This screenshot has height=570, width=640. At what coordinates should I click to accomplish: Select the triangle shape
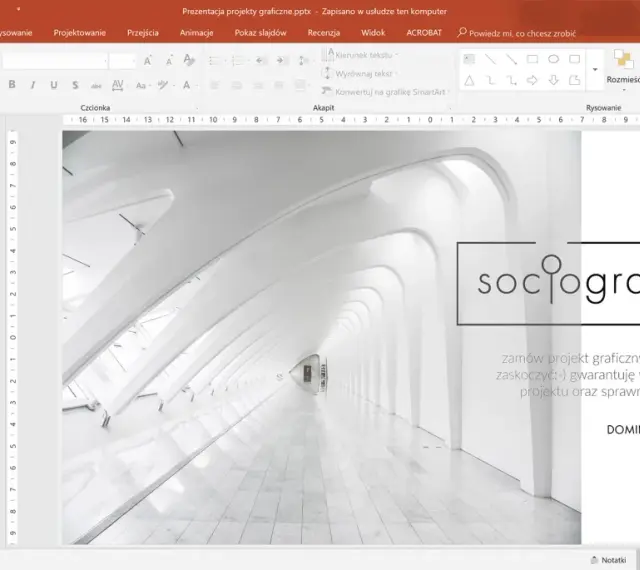click(x=469, y=80)
